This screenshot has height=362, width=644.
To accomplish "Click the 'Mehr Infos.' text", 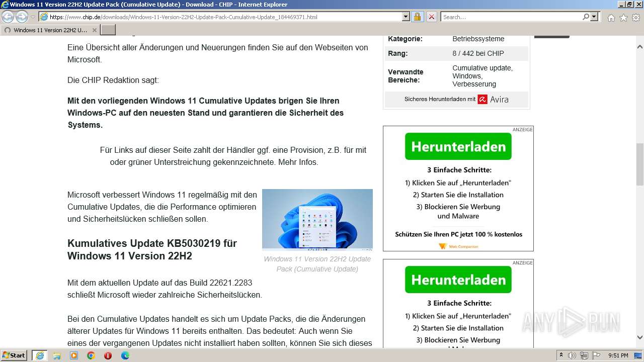I will click(298, 162).
